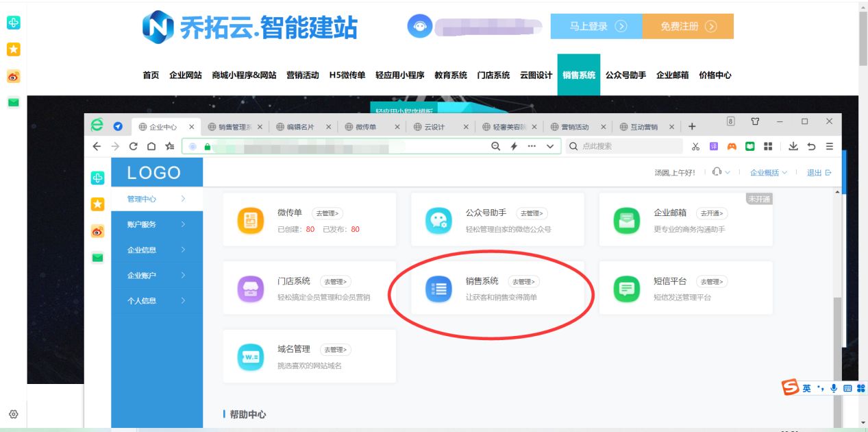Click the favorites star icon beside home
Image resolution: width=868 pixels, height=432 pixels.
pyautogui.click(x=169, y=146)
